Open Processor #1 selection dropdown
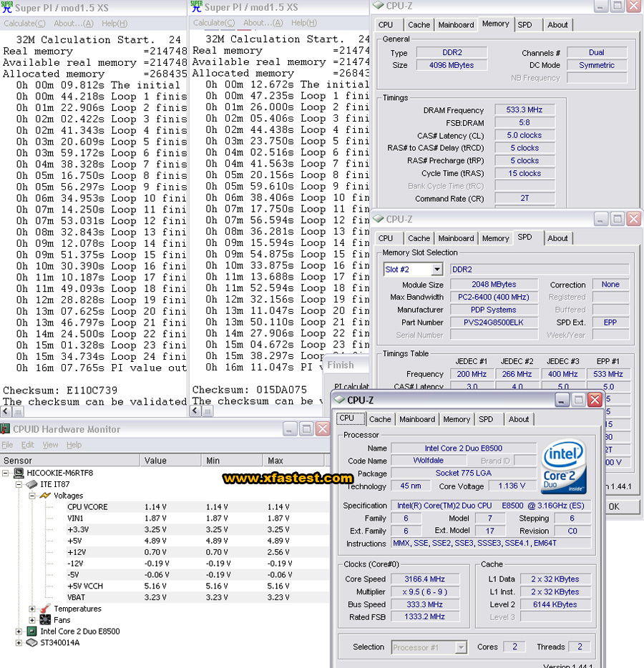This screenshot has width=644, height=668. click(460, 647)
